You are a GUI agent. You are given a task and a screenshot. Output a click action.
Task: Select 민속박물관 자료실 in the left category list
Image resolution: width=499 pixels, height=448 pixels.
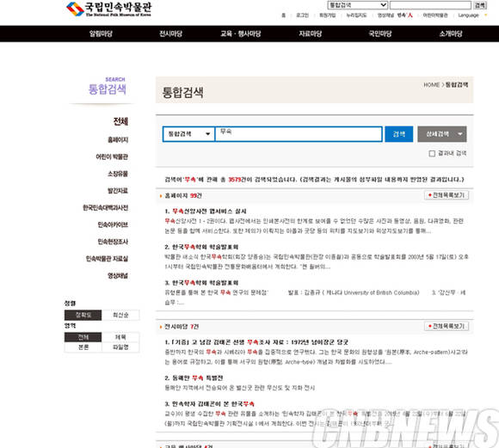[107, 259]
